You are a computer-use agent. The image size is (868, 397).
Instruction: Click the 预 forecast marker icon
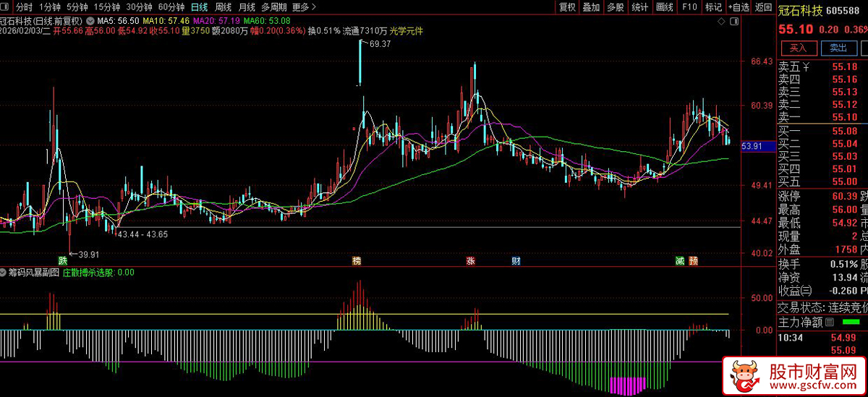pyautogui.click(x=694, y=260)
